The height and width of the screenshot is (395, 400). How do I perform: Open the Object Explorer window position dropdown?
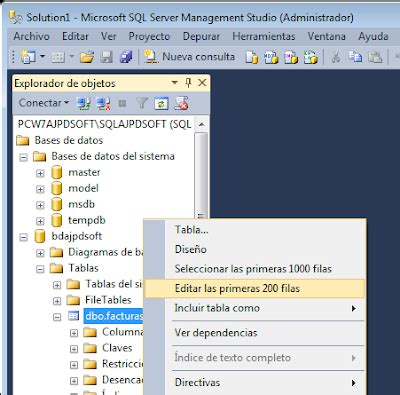[x=174, y=82]
